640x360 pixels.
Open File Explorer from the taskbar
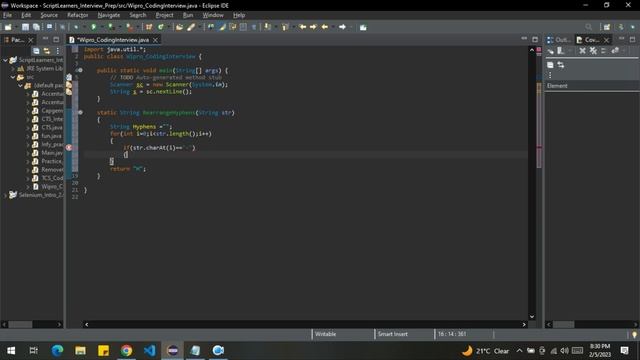tap(80, 350)
